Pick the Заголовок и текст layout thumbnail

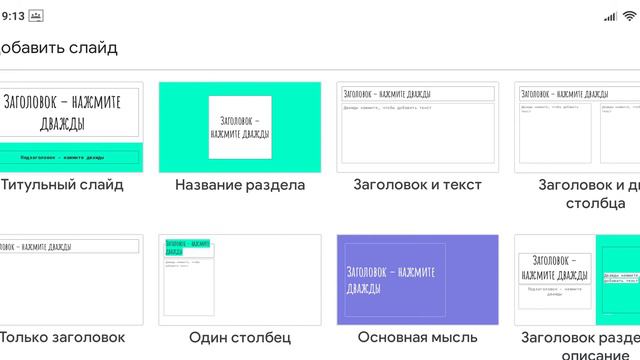tap(418, 127)
